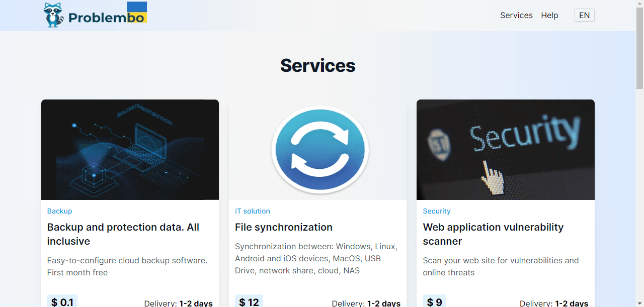
Task: Click the page vertical scrollbar thumb
Action: click(639, 48)
